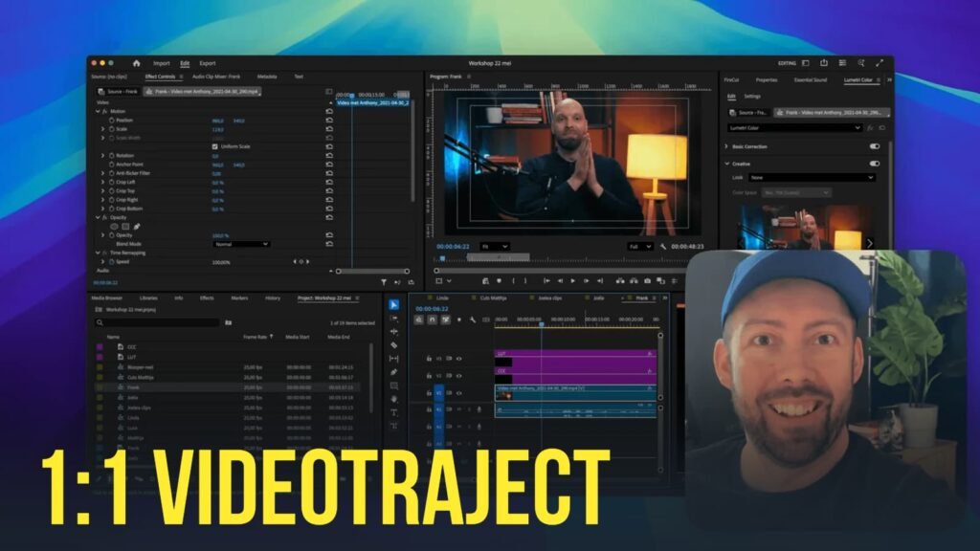Image resolution: width=980 pixels, height=551 pixels.
Task: Select the Ripple Edit tool
Action: (393, 332)
